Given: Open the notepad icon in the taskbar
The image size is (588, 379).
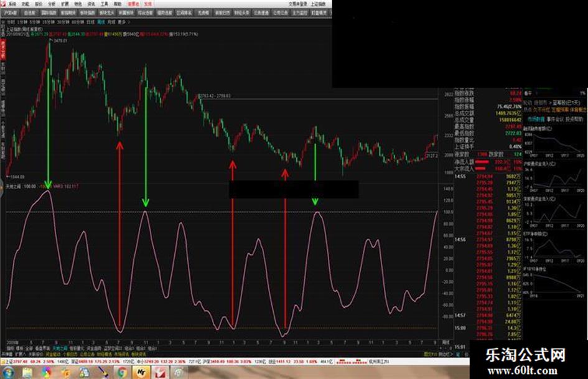Looking at the screenshot, I should (27, 372).
